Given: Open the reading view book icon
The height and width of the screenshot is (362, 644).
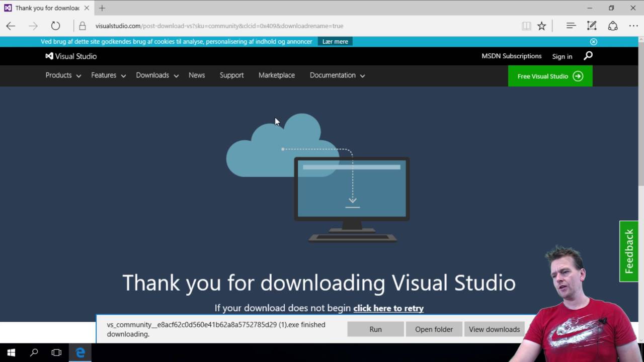Looking at the screenshot, I should coord(526,26).
